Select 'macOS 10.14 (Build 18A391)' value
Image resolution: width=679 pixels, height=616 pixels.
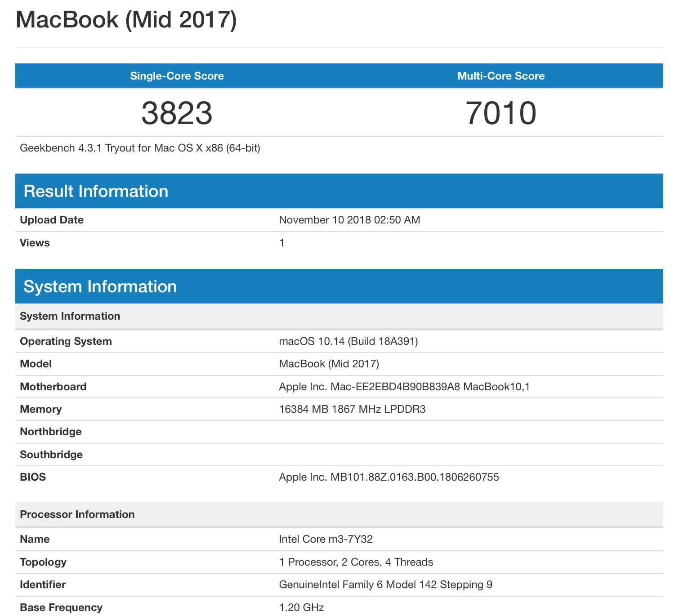tap(348, 341)
